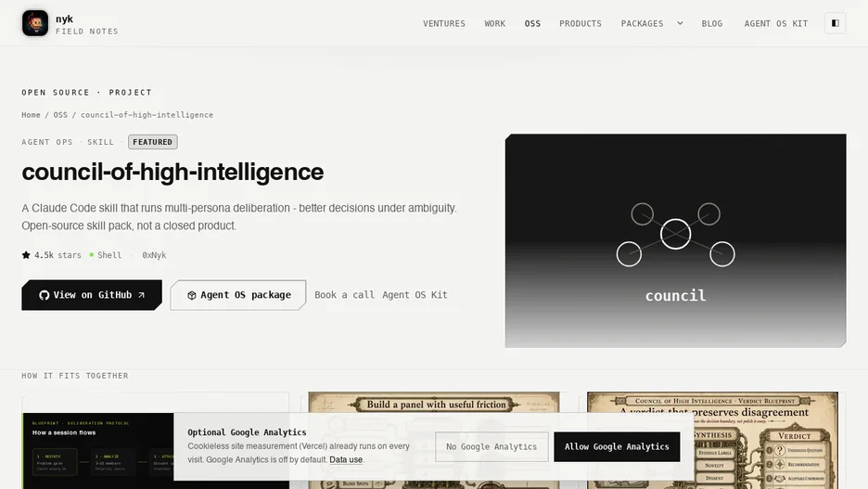Image resolution: width=868 pixels, height=489 pixels.
Task: Go to OSS in the breadcrumb
Action: [x=60, y=115]
